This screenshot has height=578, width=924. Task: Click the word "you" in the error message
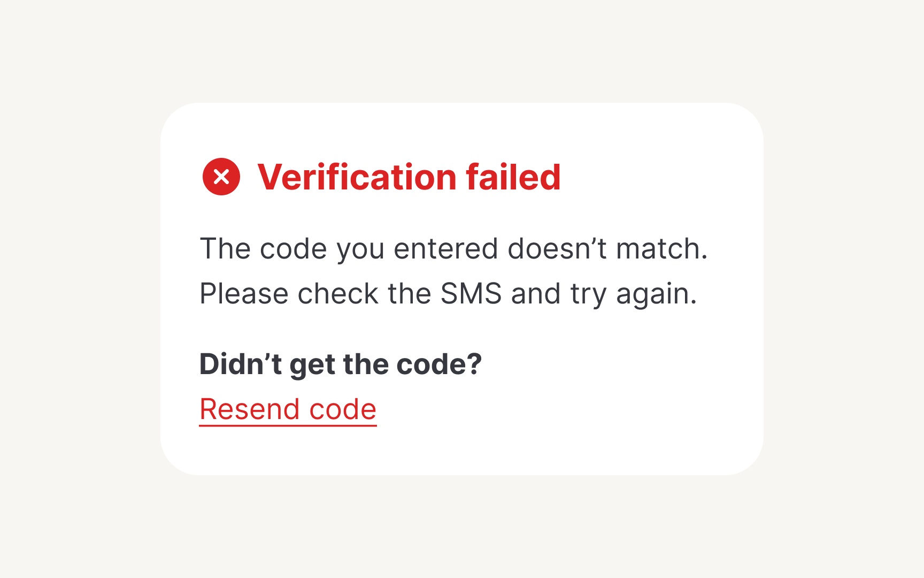tap(360, 250)
